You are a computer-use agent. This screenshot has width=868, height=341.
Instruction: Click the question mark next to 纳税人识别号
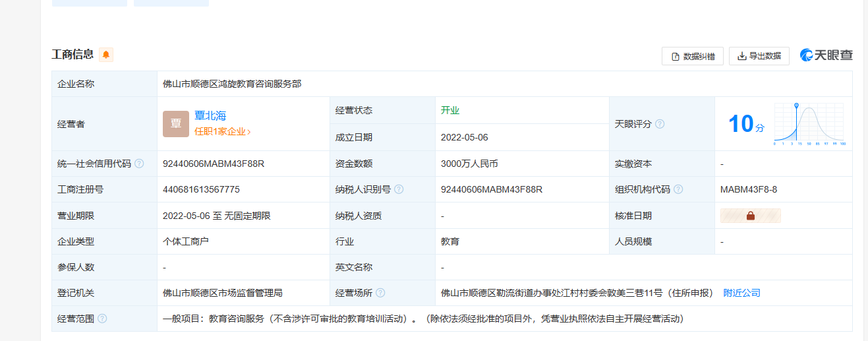click(x=399, y=189)
